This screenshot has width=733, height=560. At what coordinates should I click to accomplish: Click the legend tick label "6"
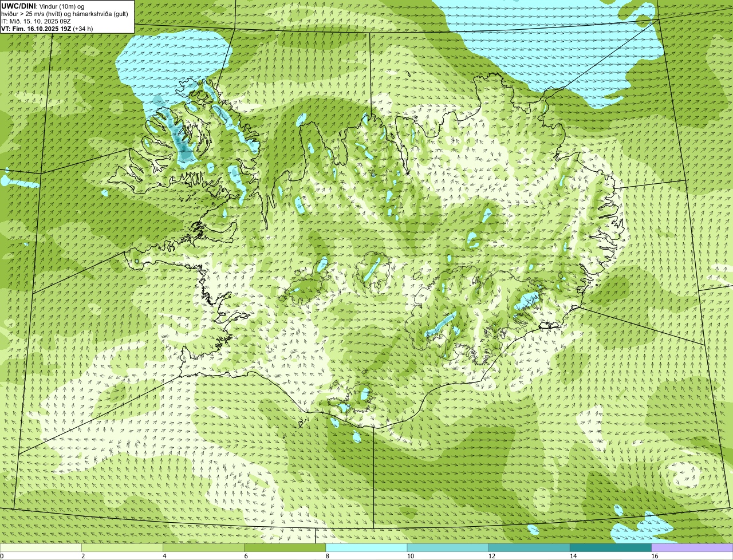tap(246, 556)
